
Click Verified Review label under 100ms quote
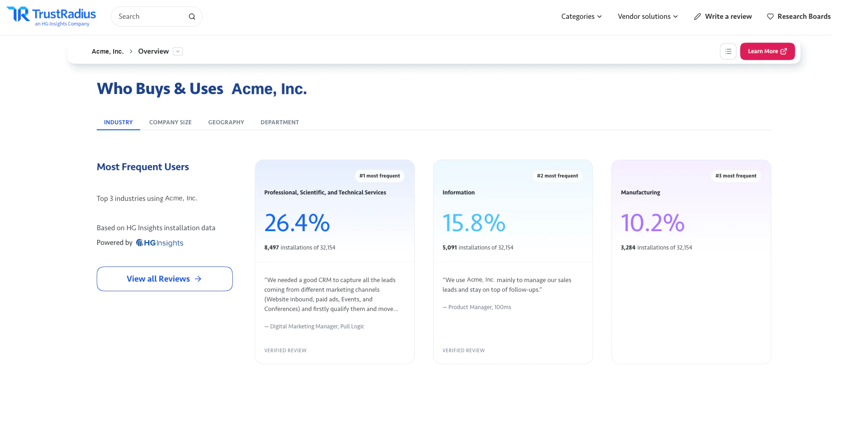463,350
